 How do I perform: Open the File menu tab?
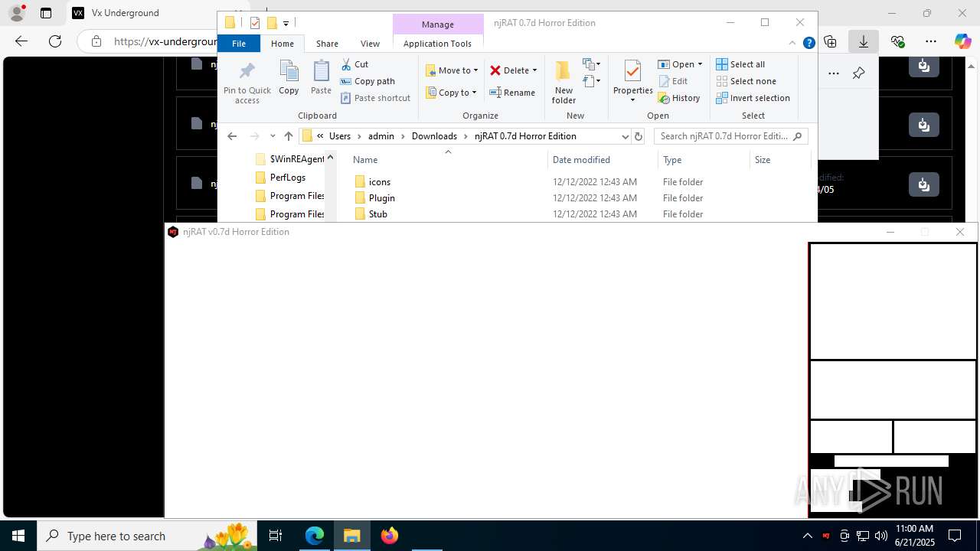[x=239, y=44]
